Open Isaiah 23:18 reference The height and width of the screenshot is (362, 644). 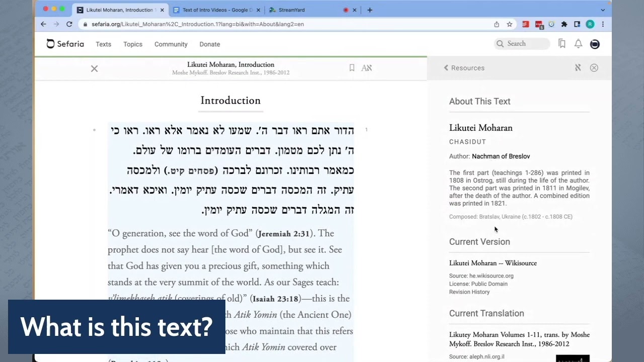(276, 299)
